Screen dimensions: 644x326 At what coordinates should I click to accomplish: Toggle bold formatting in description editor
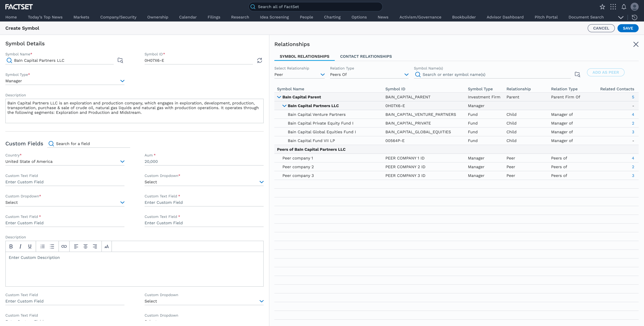pyautogui.click(x=11, y=246)
